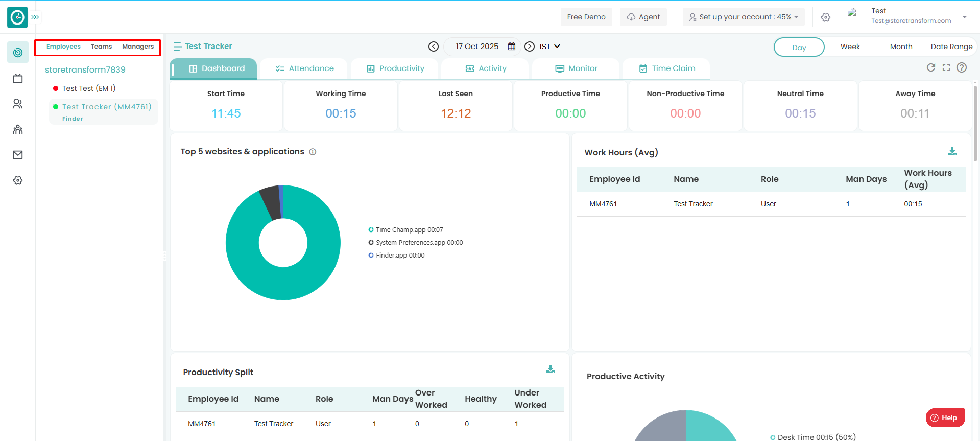Click the red Help button
The image size is (980, 441).
coord(945,417)
